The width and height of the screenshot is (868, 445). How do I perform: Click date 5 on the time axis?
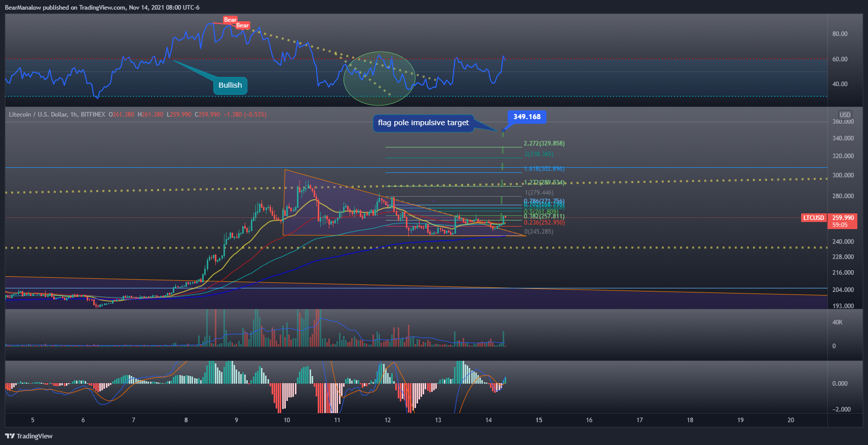click(x=33, y=420)
